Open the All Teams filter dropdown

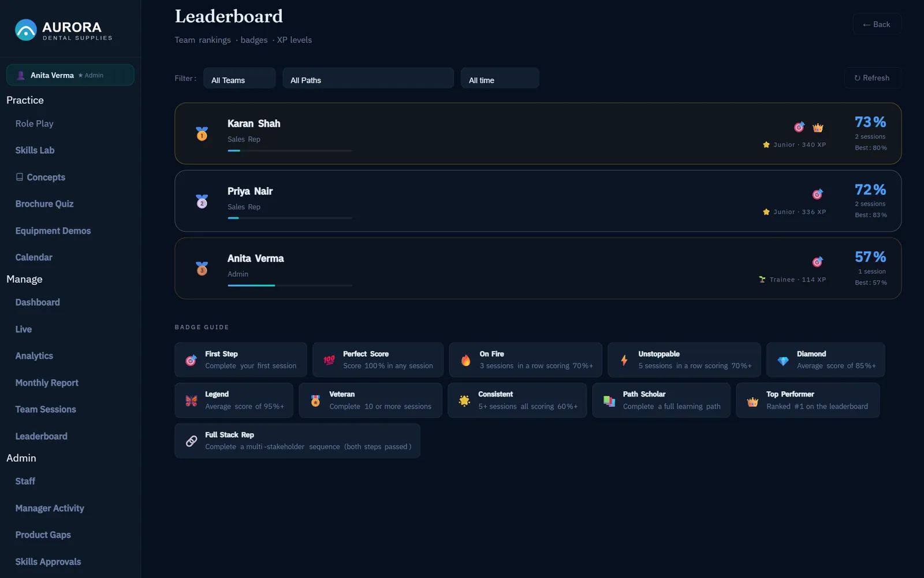tap(239, 79)
